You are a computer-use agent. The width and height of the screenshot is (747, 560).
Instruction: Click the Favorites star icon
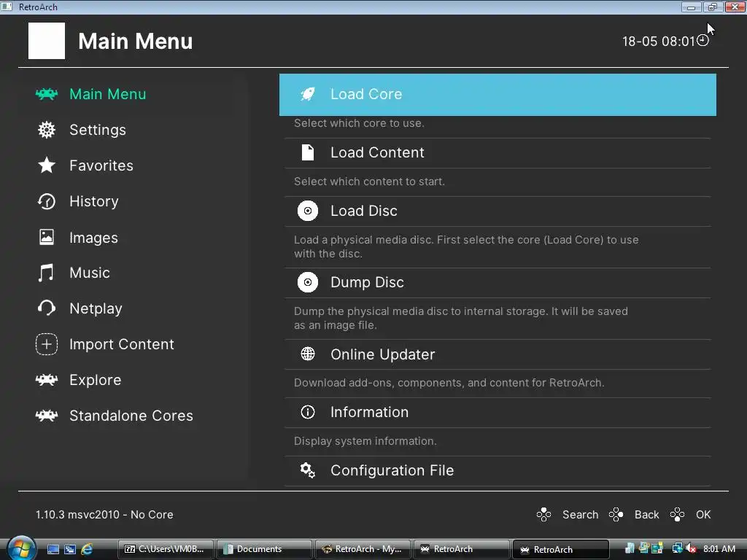[47, 166]
